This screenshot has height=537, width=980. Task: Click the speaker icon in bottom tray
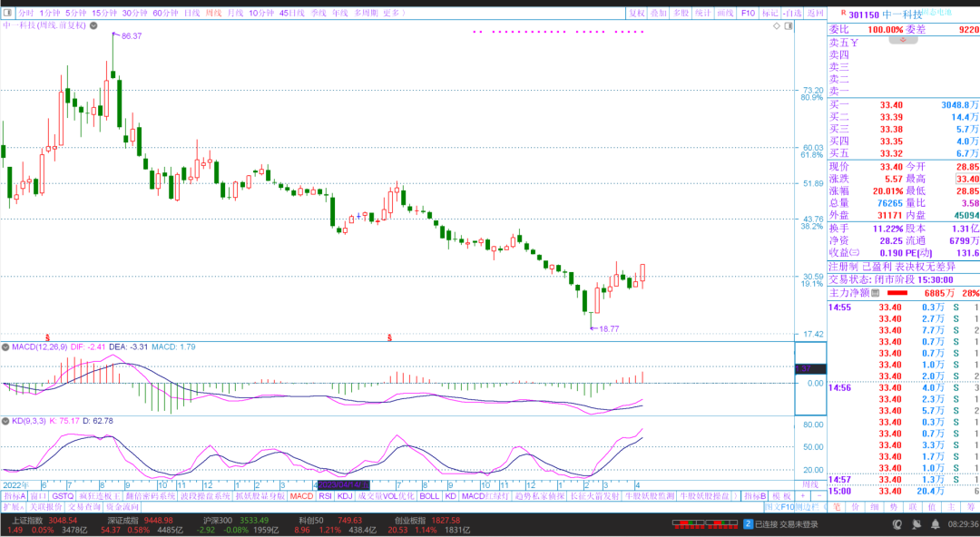pyautogui.click(x=934, y=524)
